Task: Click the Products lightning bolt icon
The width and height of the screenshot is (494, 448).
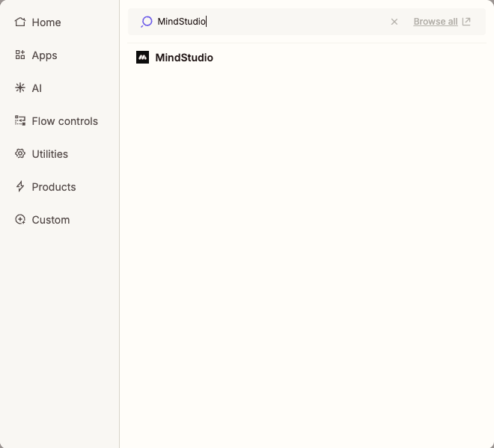Action: [20, 186]
